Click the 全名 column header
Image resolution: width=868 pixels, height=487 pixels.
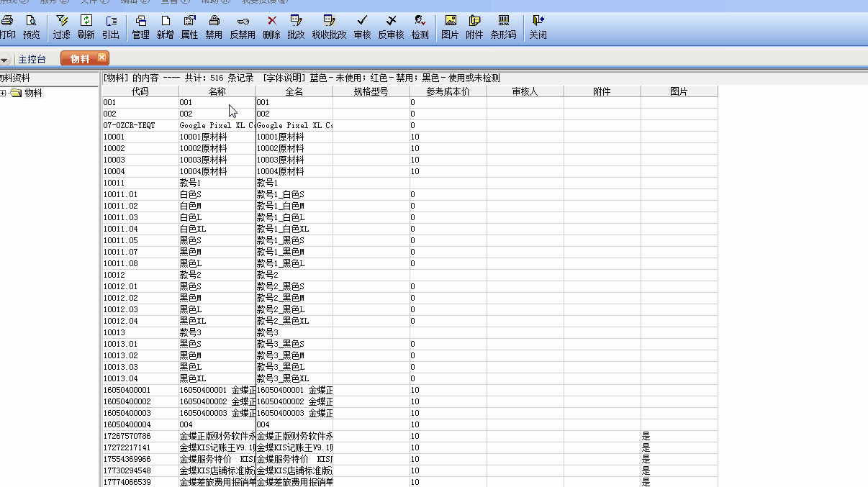(294, 91)
